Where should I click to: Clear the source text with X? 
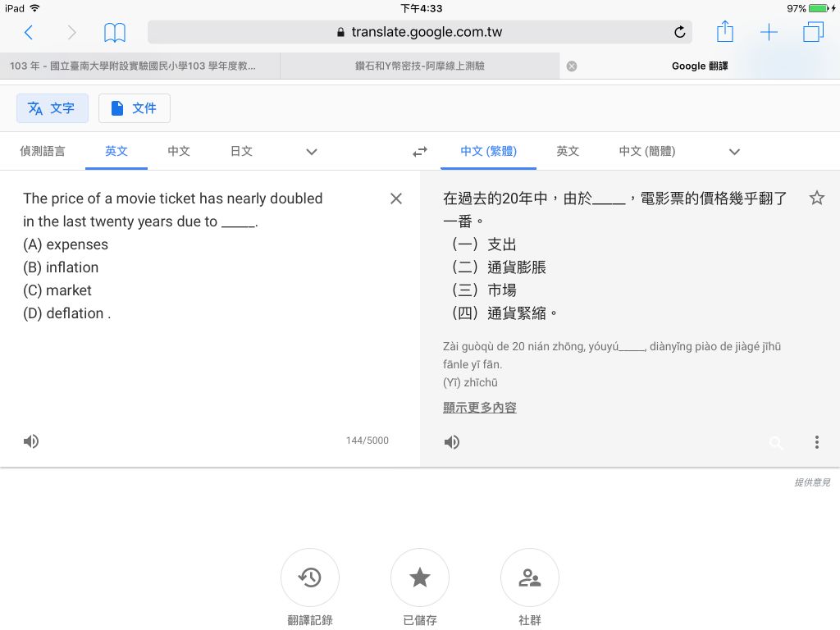tap(396, 198)
